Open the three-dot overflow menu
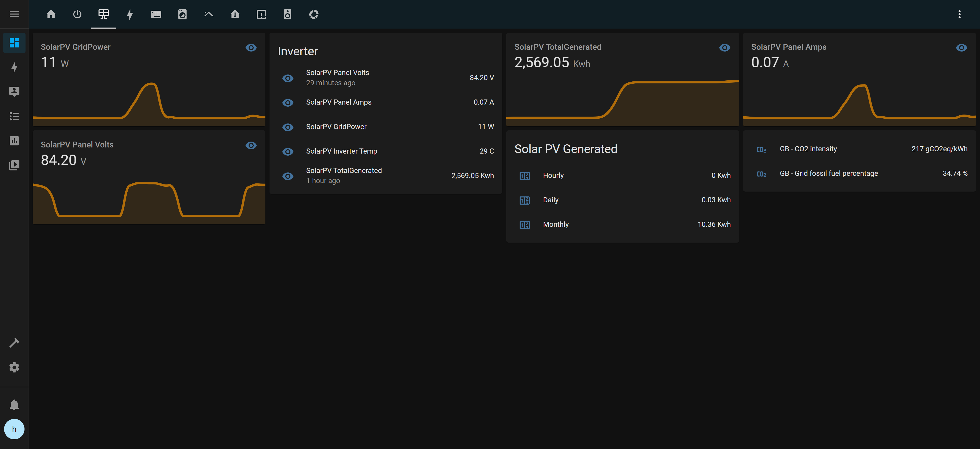This screenshot has height=449, width=980. click(959, 14)
